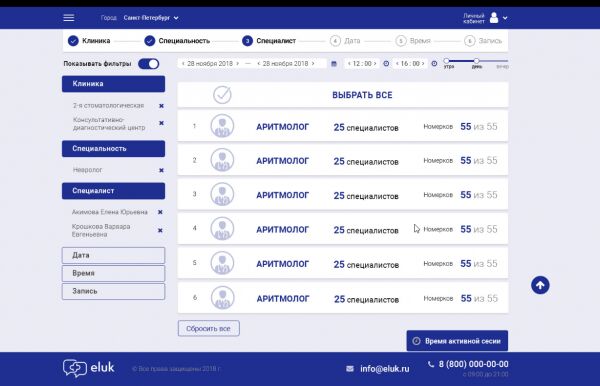Expand the Дата filter section
This screenshot has width=600, height=386.
pyautogui.click(x=113, y=255)
